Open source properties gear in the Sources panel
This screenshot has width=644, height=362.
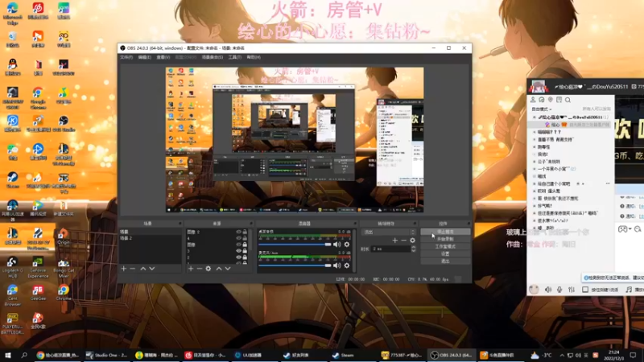pos(208,269)
